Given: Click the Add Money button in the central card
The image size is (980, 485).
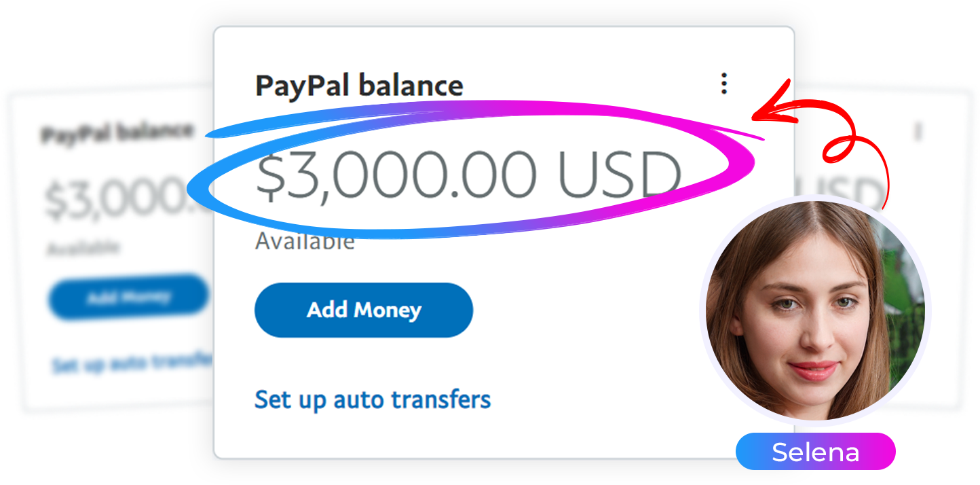Looking at the screenshot, I should [x=364, y=310].
